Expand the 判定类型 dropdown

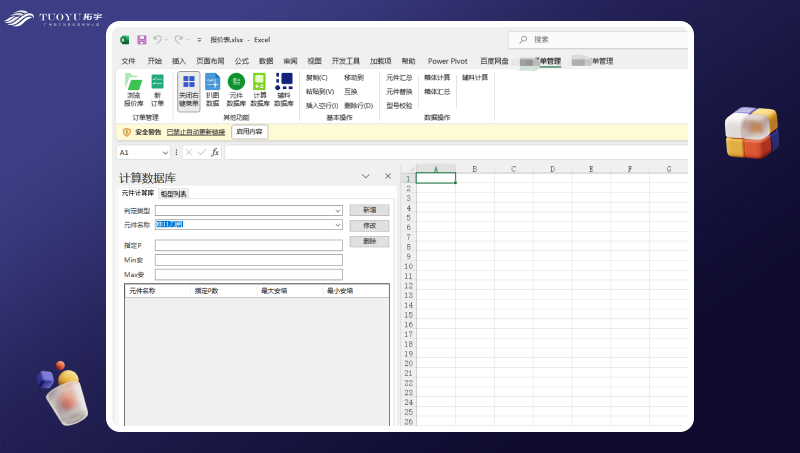[x=338, y=211]
